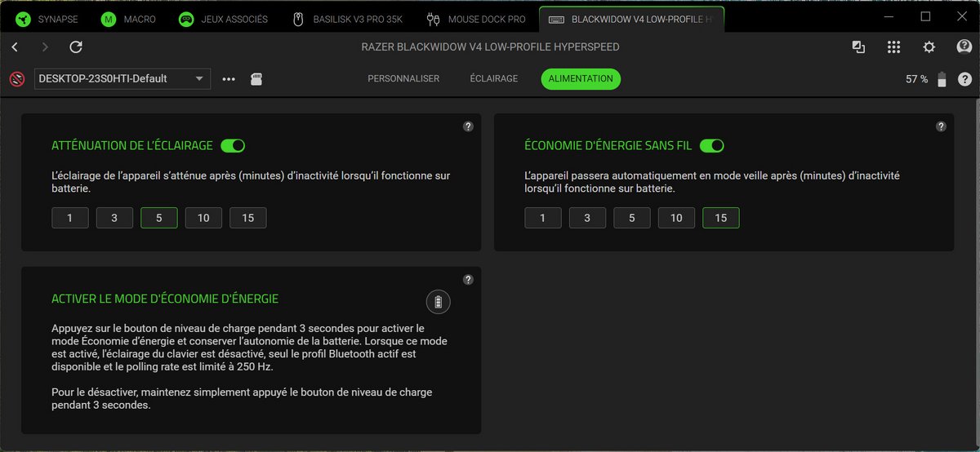
Task: Open help icon in lighting attenuation panel
Action: pos(468,126)
